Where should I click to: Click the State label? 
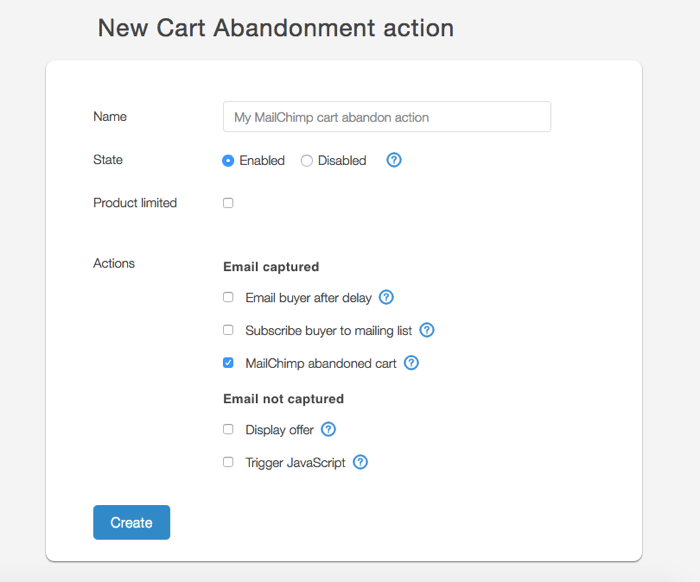point(108,160)
